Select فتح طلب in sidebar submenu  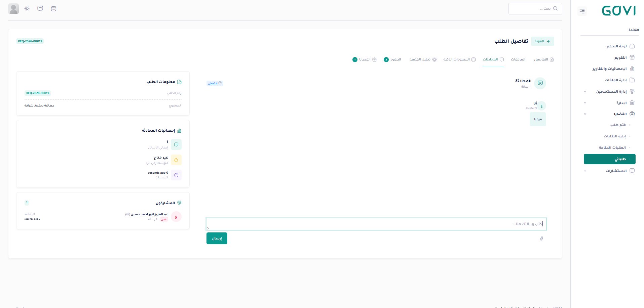coord(618,125)
